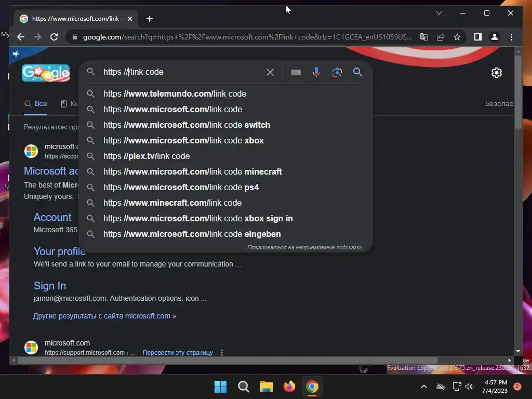Bookmark this page with the star
This screenshot has height=399, width=532.
[457, 37]
